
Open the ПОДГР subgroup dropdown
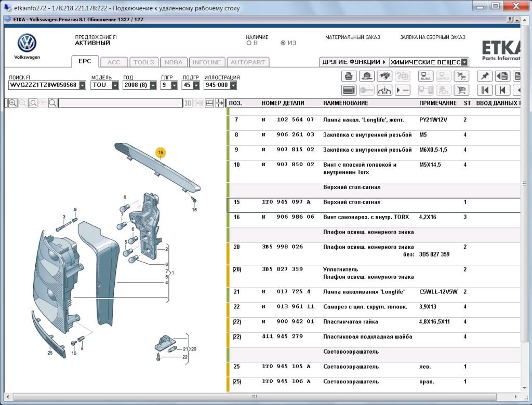click(196, 85)
